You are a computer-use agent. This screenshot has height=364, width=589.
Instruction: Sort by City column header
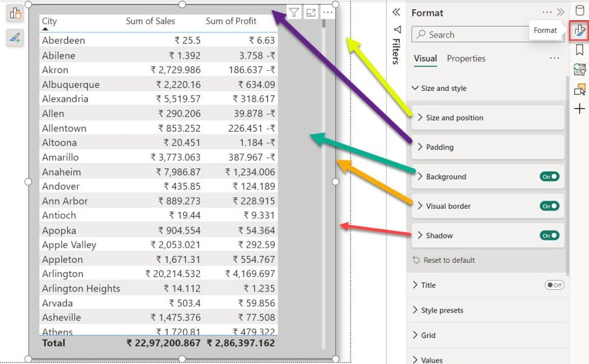tap(49, 21)
